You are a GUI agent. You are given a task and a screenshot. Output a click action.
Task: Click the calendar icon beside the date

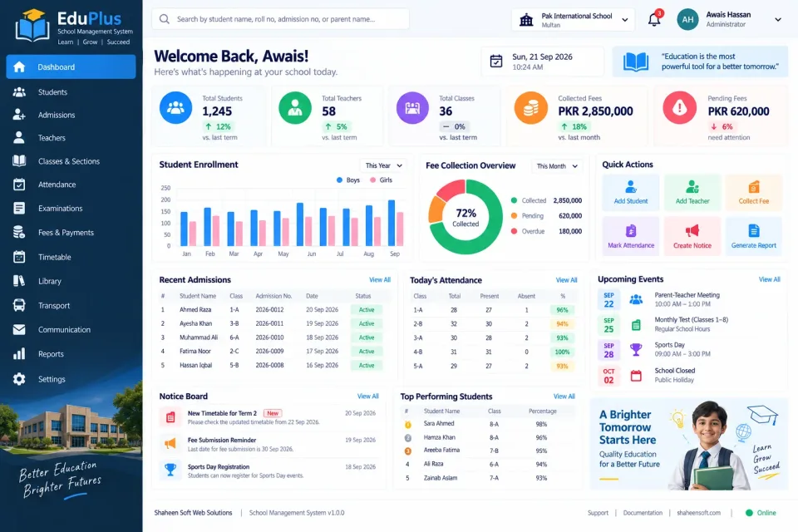pos(495,61)
